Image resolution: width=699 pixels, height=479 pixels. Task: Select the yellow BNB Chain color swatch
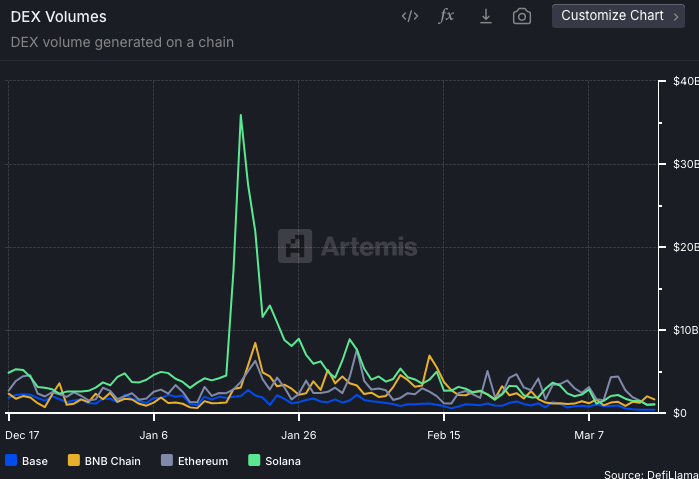[74, 460]
